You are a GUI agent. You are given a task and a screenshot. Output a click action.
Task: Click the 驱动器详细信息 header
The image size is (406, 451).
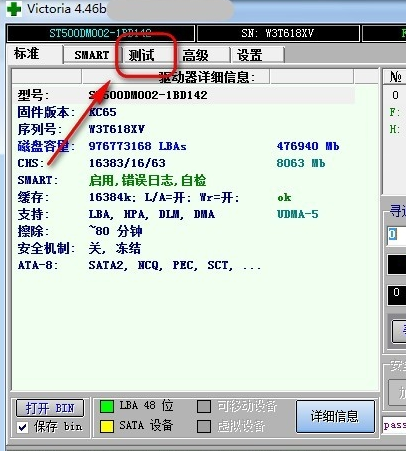(207, 77)
